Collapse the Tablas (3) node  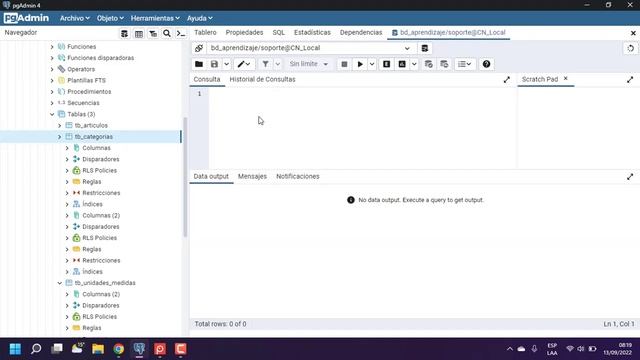(52, 114)
